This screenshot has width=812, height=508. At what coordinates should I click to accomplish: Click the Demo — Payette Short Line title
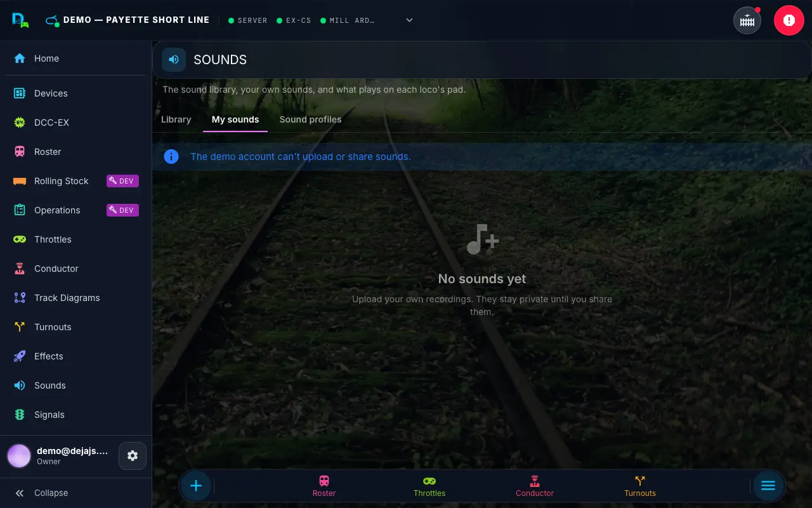pyautogui.click(x=136, y=20)
